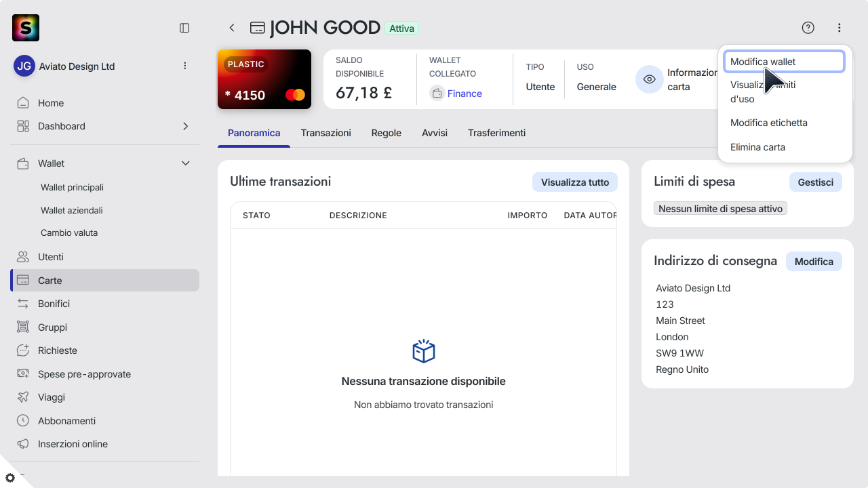Screen dimensions: 868x488
Task: Click the SW9 1WW postcode line
Action: click(x=679, y=353)
